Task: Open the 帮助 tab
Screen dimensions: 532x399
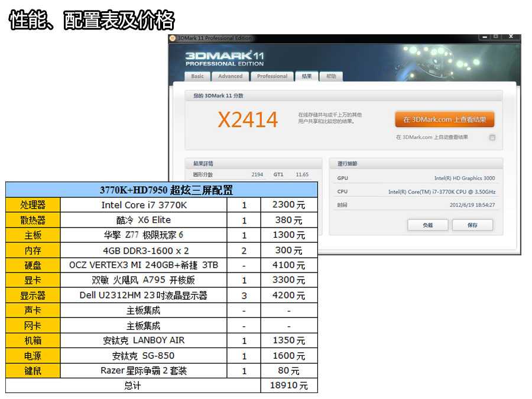Action: pos(331,76)
